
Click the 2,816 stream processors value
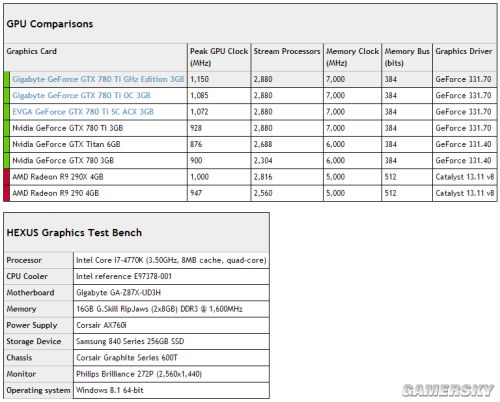(x=263, y=177)
